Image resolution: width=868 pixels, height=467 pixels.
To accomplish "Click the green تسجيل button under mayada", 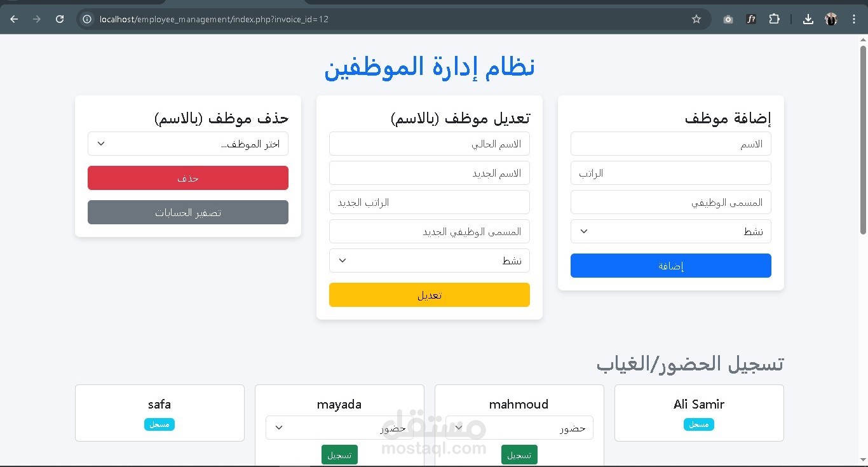I will [x=339, y=455].
